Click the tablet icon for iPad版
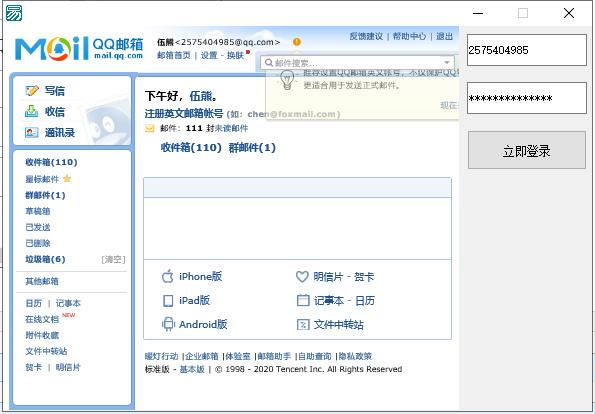Screen dimensions: 595x414 pos(168,301)
